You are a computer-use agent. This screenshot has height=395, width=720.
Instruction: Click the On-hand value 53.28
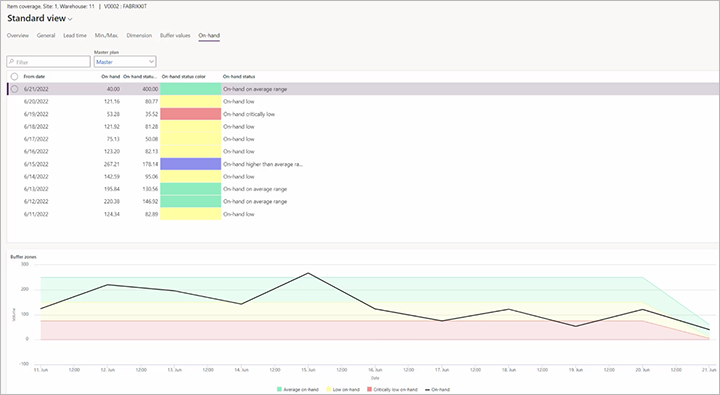[113, 114]
